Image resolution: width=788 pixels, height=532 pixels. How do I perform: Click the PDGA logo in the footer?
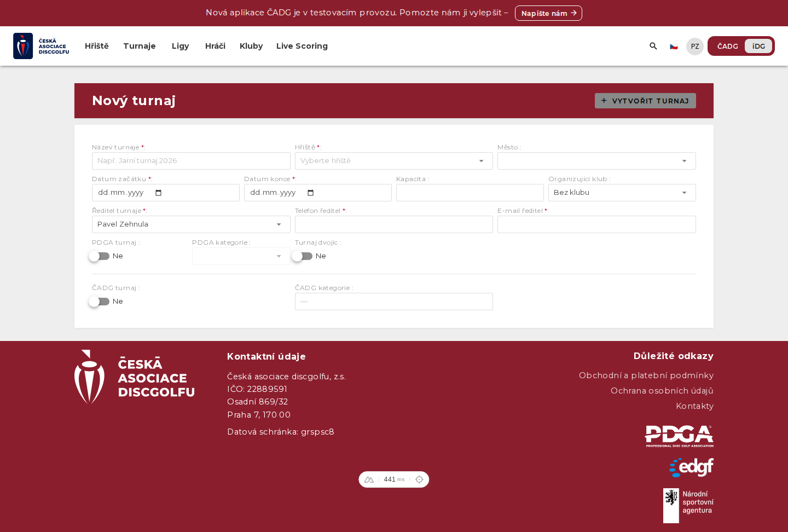[679, 436]
